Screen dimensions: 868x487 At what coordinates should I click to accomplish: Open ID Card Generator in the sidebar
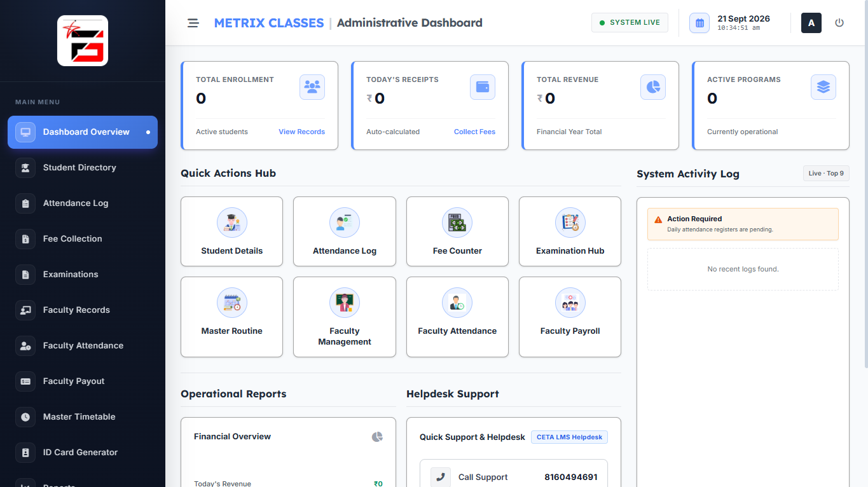tap(83, 453)
